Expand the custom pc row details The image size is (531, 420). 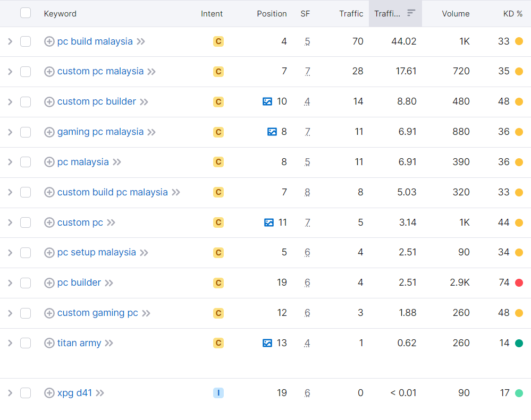[10, 222]
